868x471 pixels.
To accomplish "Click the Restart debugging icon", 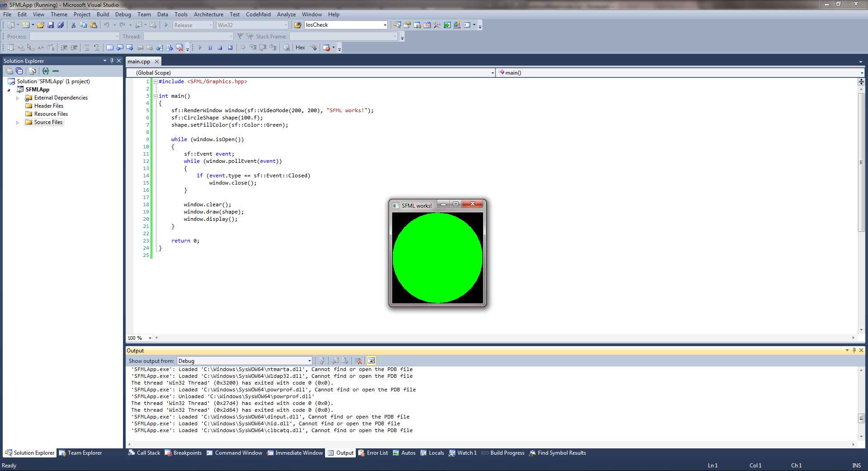I will pos(230,48).
